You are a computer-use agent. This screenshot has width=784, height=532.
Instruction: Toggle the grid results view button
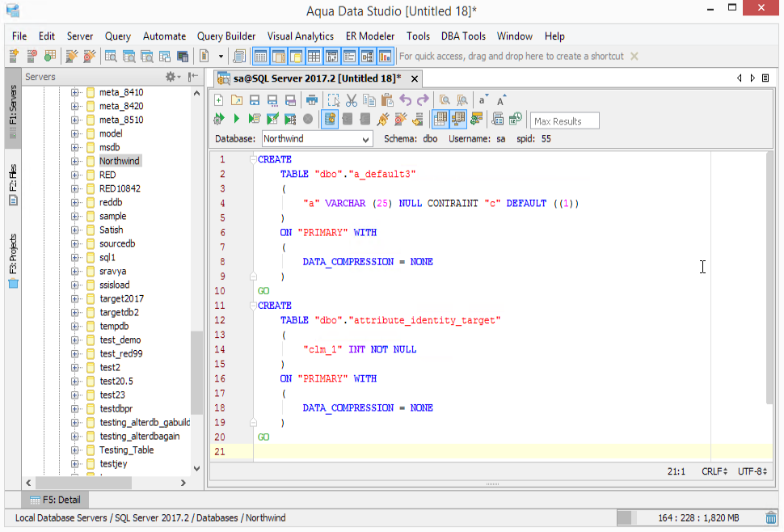pos(440,120)
